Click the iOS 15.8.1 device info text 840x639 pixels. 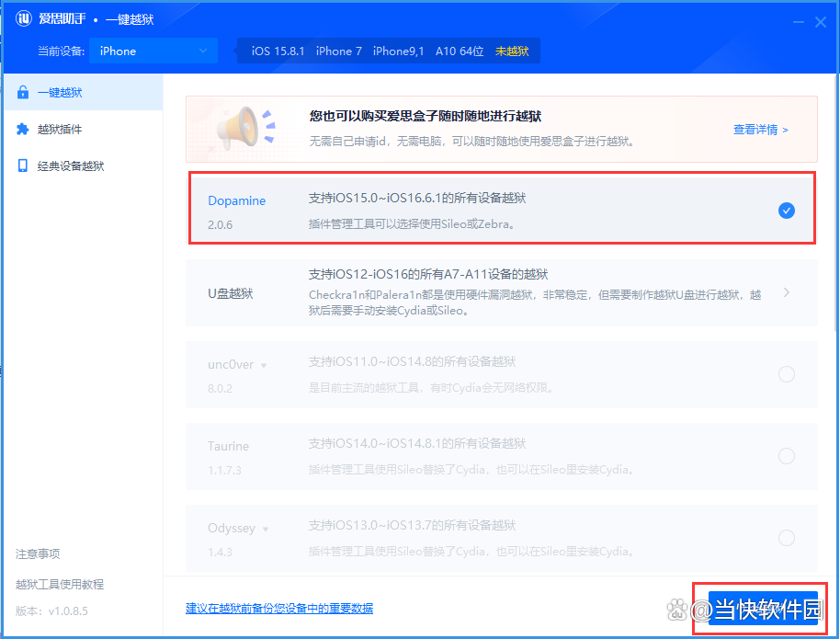coord(278,51)
